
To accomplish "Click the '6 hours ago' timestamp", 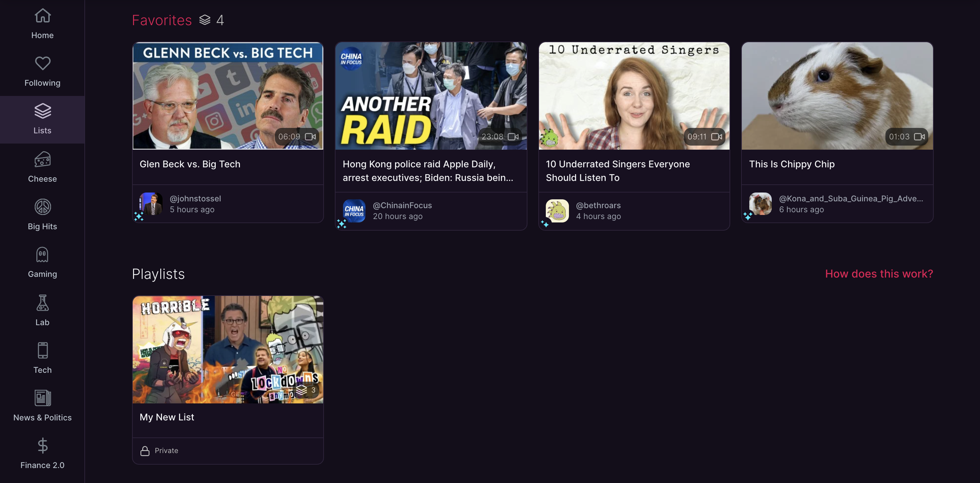I will (x=802, y=210).
